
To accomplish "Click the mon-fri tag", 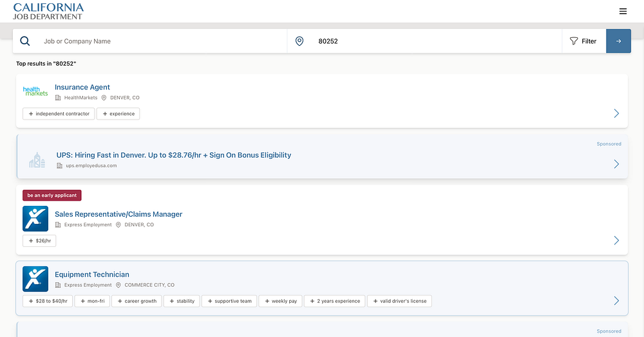I will (92, 301).
